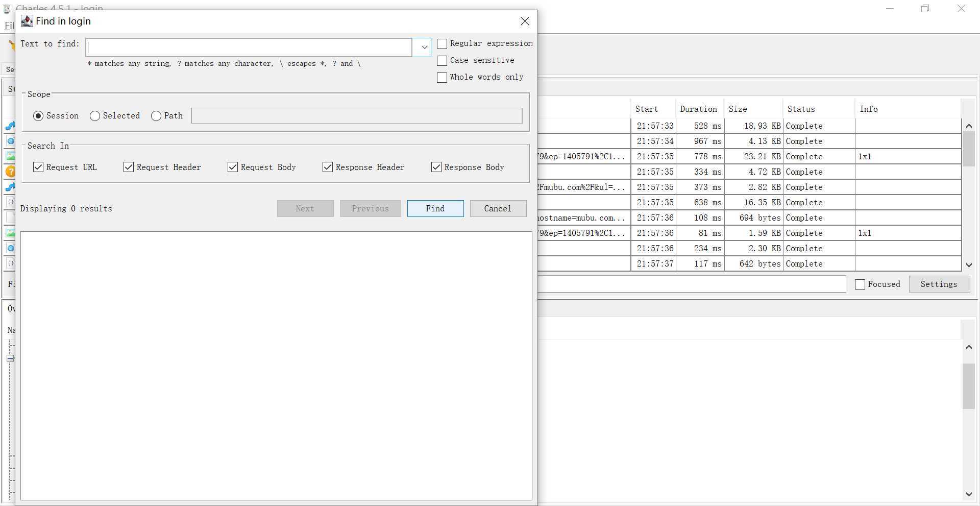980x506 pixels.
Task: Click request table scroll down arrow
Action: tap(969, 265)
